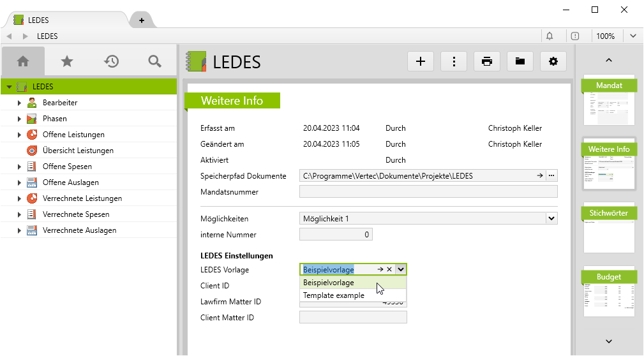Select Template example from the dropdown list
The image size is (644, 356).
pyautogui.click(x=334, y=296)
